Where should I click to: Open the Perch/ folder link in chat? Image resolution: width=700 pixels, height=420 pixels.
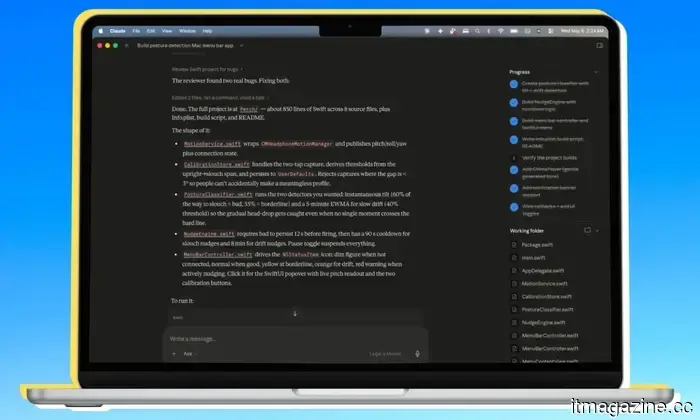click(249, 109)
